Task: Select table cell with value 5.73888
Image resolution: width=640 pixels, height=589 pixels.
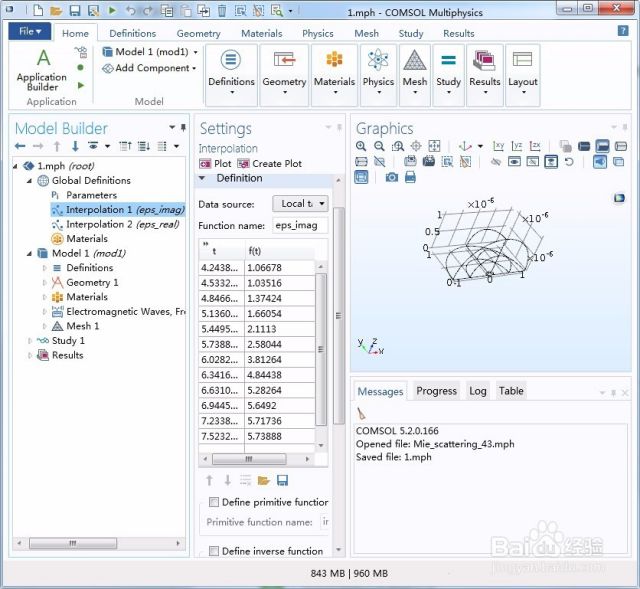Action: [280, 436]
